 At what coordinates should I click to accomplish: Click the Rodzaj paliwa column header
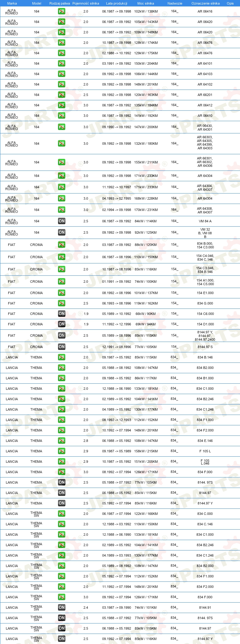(x=60, y=3)
